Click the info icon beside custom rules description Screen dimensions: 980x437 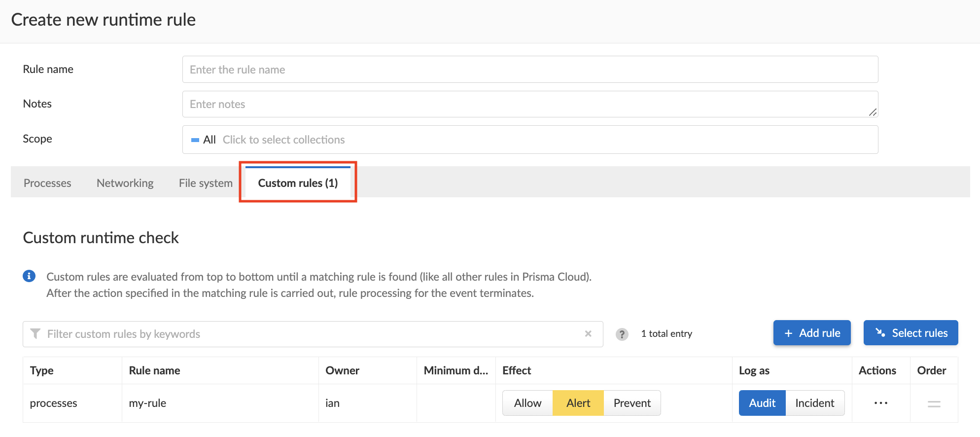point(29,276)
